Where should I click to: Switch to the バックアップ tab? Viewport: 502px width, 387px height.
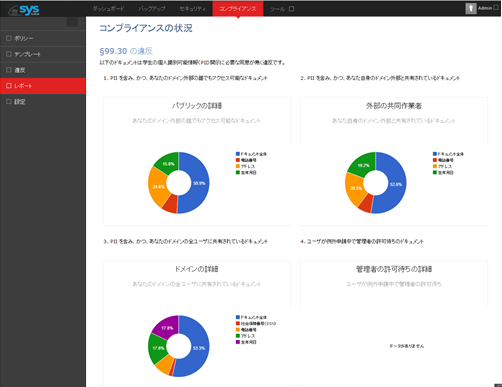click(x=152, y=9)
